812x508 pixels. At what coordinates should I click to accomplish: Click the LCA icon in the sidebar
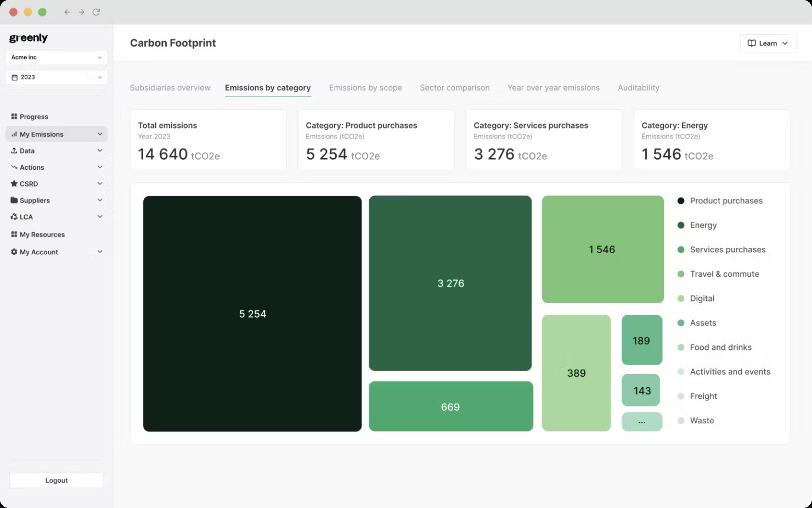click(14, 216)
